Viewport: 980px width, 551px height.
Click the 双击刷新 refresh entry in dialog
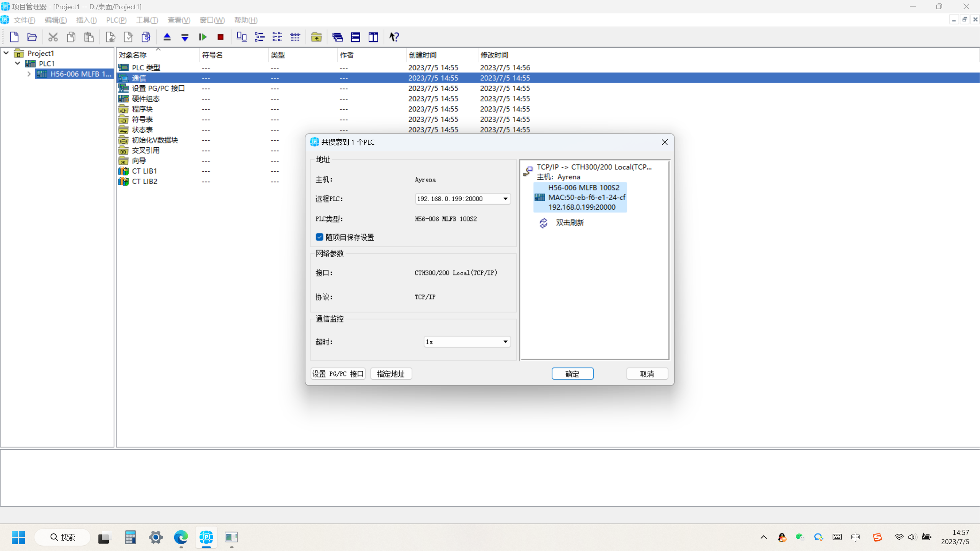pyautogui.click(x=570, y=223)
